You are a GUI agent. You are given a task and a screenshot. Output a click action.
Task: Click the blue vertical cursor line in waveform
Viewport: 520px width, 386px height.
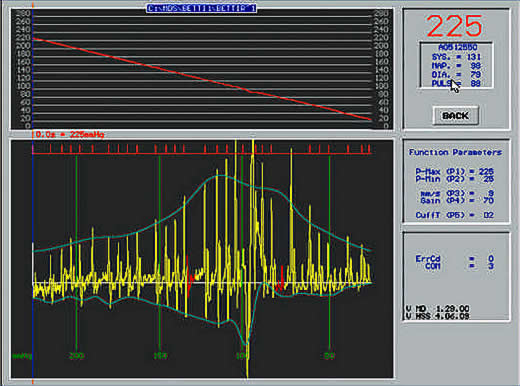point(33,259)
